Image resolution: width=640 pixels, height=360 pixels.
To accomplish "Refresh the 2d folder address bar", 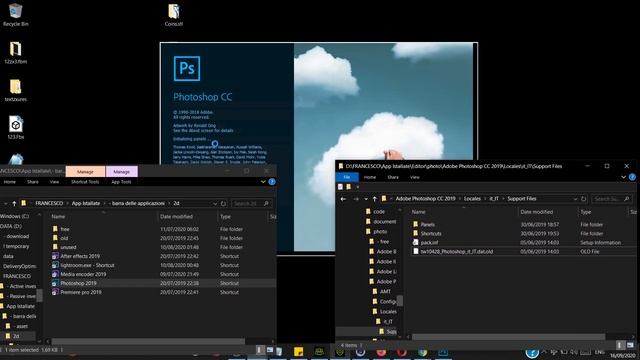I will pyautogui.click(x=223, y=203).
